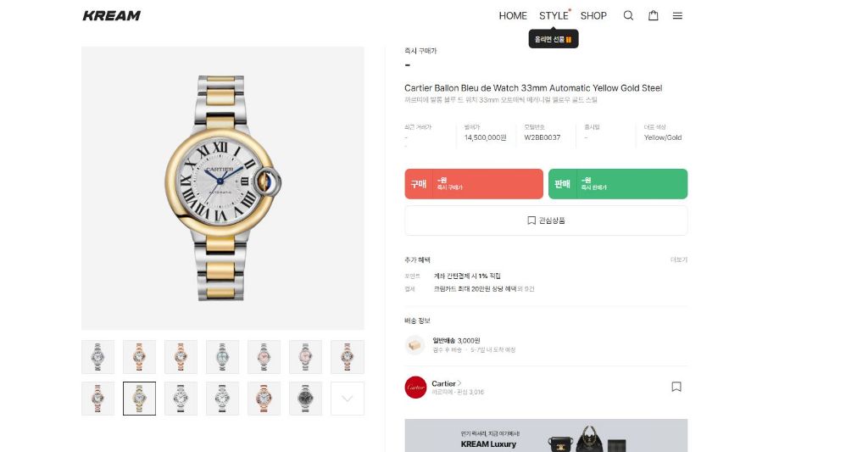Toggle the wishlist (관심상품) button
This screenshot has height=452, width=868.
click(x=546, y=220)
